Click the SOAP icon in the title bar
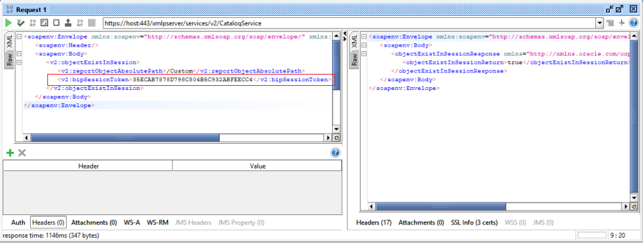The width and height of the screenshot is (644, 243). tap(9, 9)
